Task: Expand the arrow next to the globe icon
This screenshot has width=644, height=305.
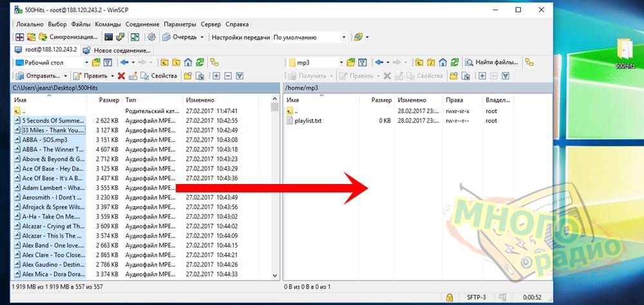Action: [x=367, y=37]
